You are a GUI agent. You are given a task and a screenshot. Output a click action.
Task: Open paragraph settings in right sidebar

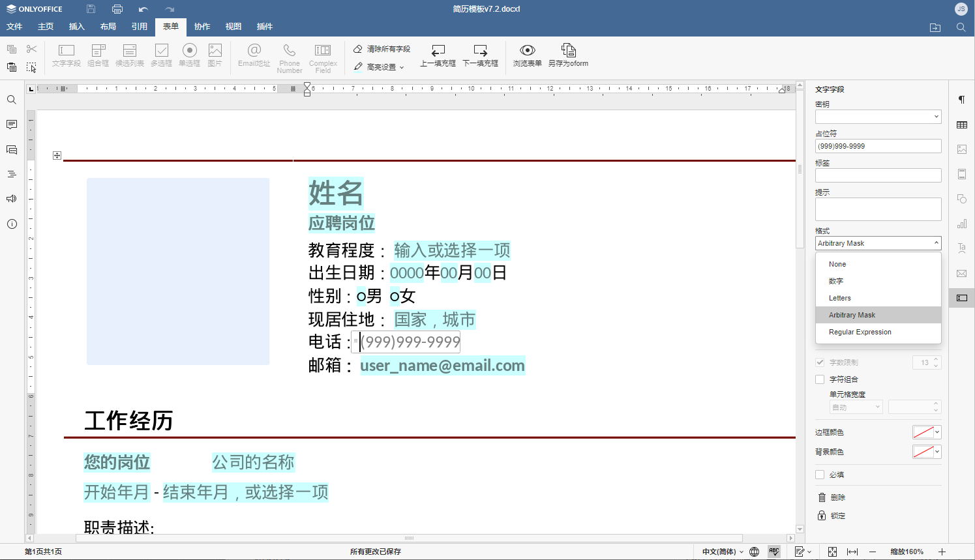tap(962, 100)
